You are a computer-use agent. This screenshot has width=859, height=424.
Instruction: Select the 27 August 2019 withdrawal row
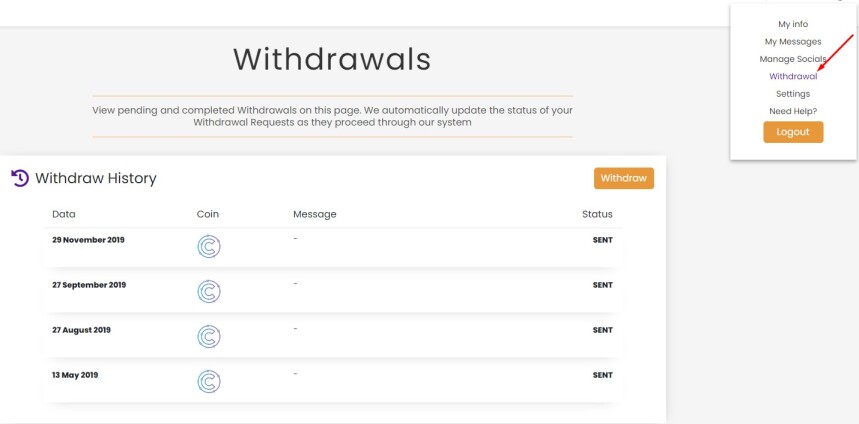(333, 337)
